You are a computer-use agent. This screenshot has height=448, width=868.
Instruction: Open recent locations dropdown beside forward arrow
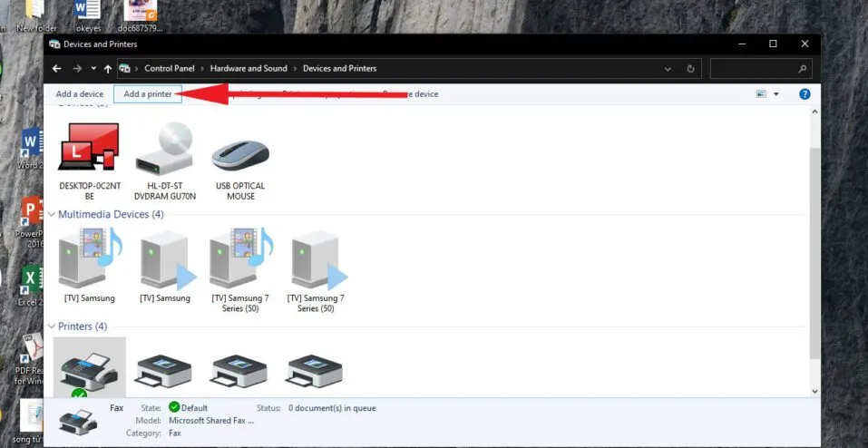click(x=93, y=69)
